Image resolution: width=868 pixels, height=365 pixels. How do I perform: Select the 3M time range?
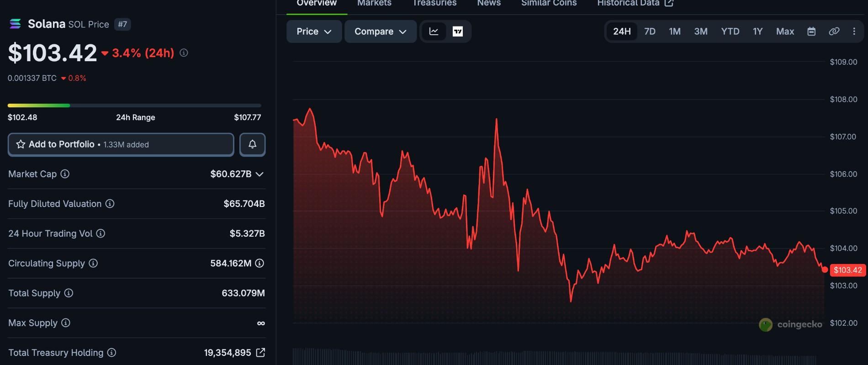[701, 32]
